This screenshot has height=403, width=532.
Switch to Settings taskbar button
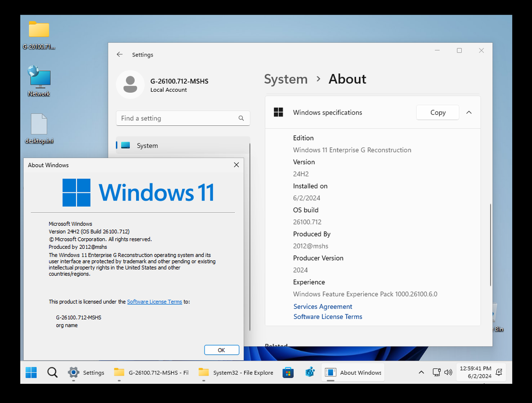[86, 372]
